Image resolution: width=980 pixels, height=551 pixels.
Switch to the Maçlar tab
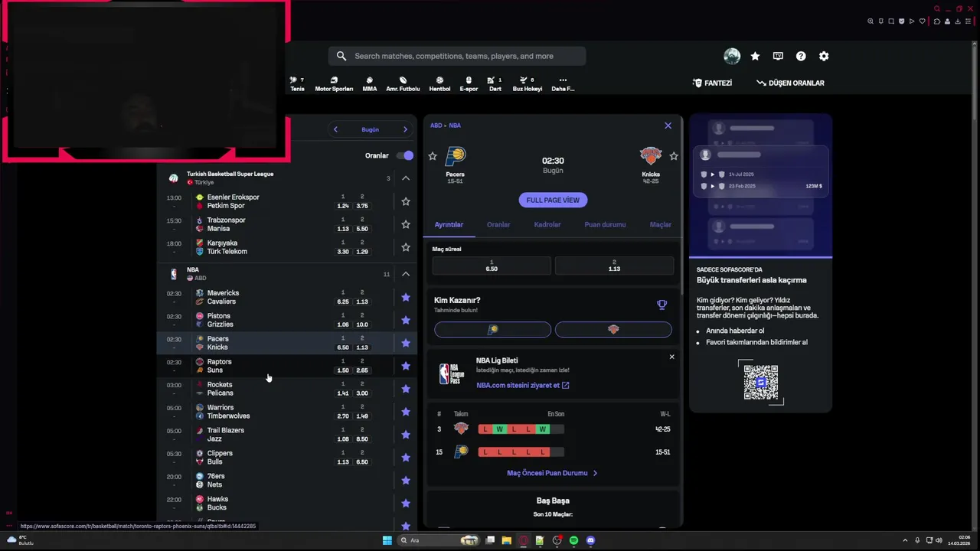(x=661, y=224)
